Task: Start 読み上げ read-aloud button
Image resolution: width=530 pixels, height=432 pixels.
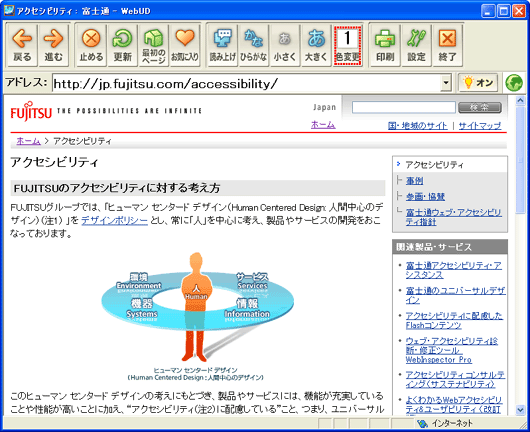Action: (x=222, y=45)
